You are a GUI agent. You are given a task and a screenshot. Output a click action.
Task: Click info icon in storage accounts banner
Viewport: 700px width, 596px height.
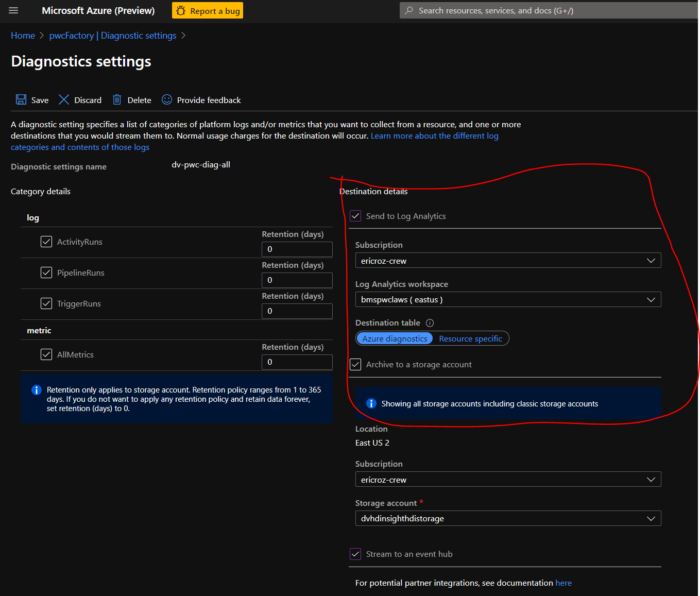tap(371, 403)
